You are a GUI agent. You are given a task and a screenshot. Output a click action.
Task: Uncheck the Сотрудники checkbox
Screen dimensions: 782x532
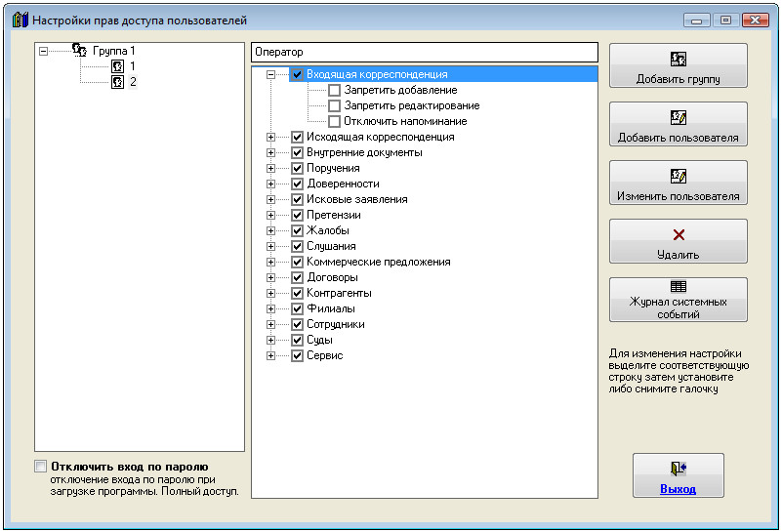pos(297,324)
